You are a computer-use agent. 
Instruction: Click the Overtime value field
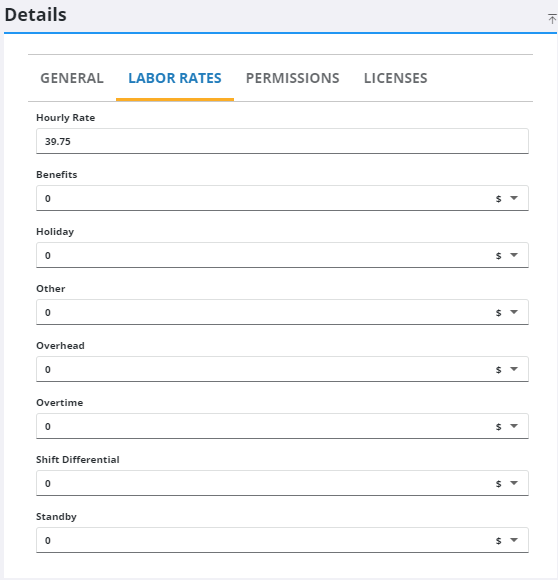click(264, 426)
